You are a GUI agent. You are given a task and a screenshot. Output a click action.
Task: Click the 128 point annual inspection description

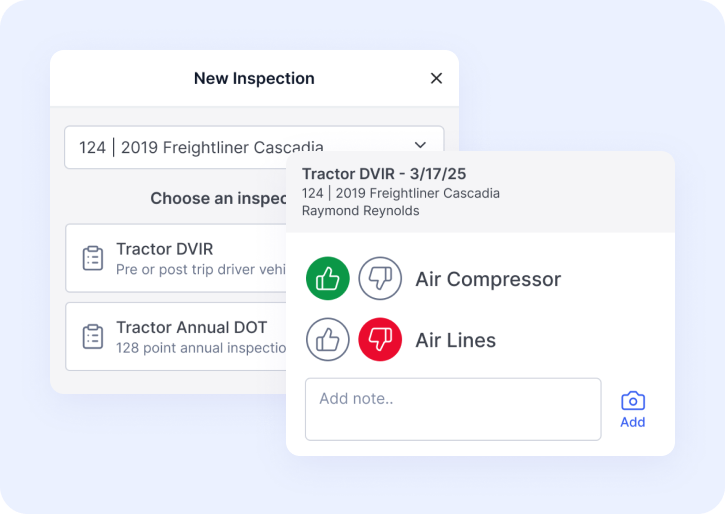click(201, 347)
